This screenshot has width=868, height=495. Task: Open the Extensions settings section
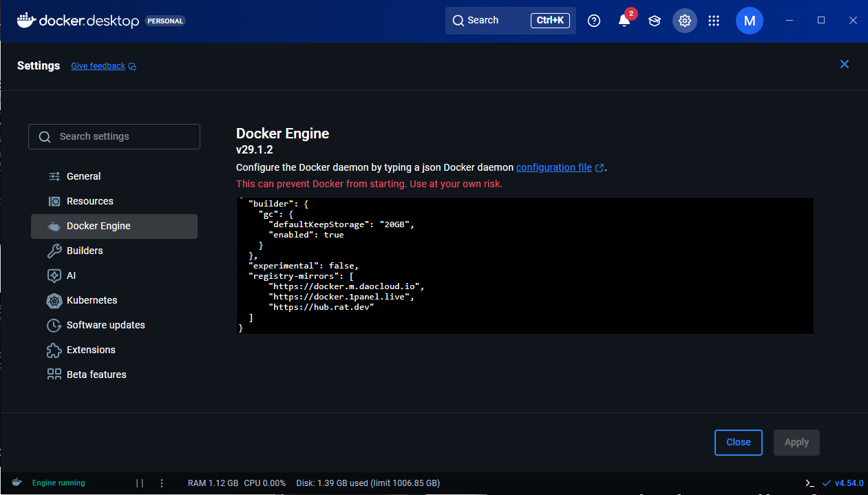tap(114, 350)
